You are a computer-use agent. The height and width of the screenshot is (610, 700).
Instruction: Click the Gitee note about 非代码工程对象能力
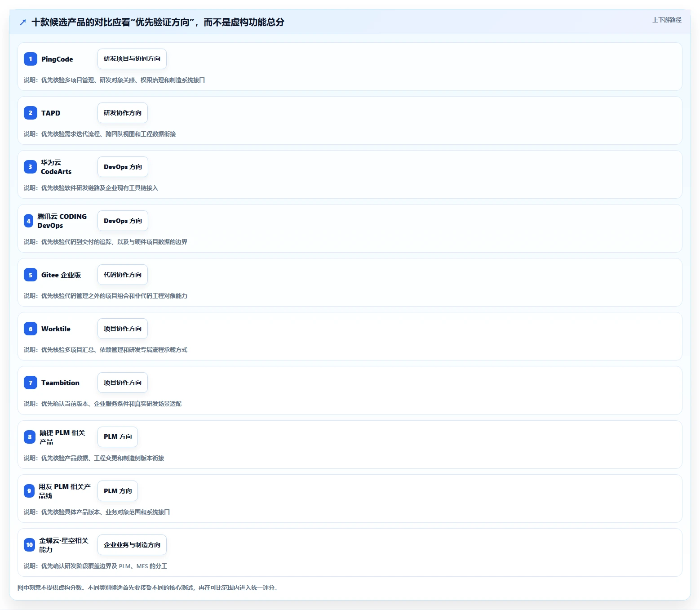[106, 296]
